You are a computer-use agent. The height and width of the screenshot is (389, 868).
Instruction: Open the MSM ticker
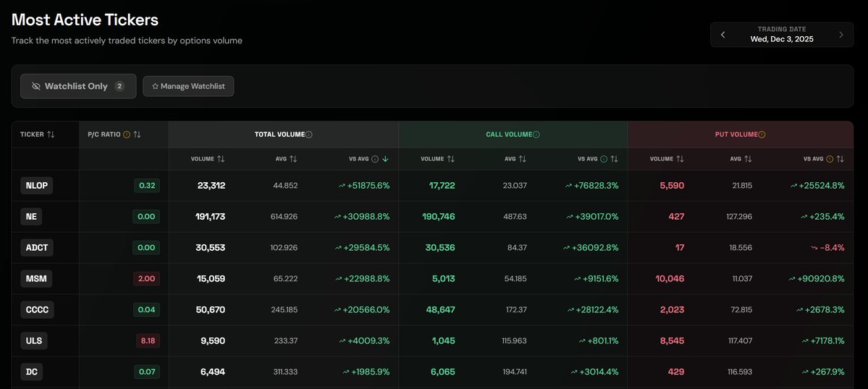point(36,278)
